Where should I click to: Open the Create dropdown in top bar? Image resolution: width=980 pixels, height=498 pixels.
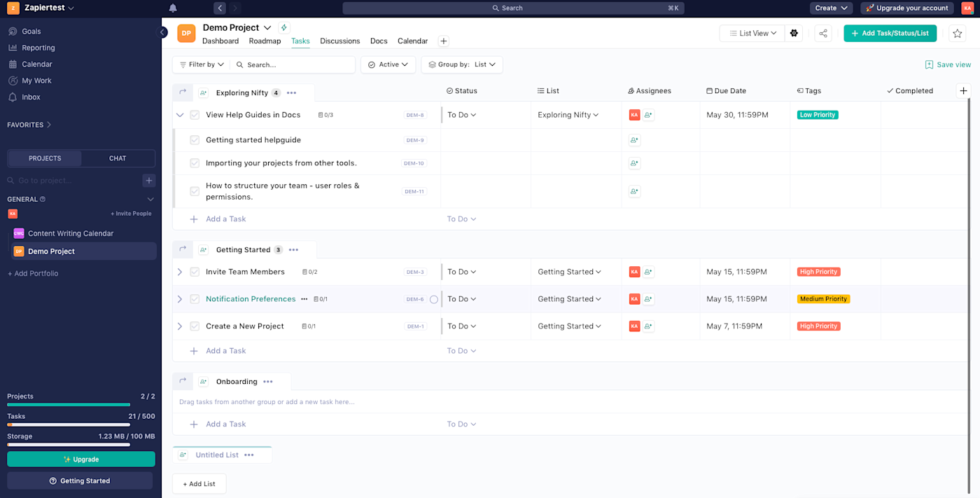coord(831,8)
